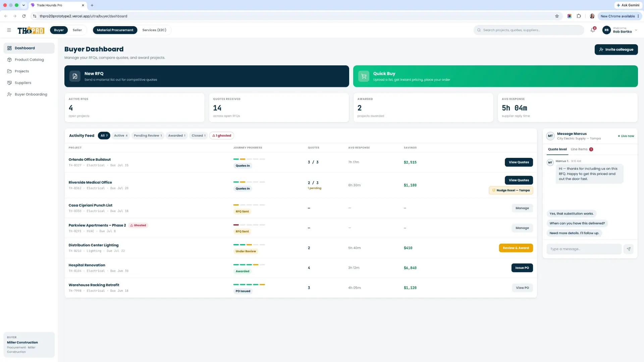Click the search magnifier icon

point(479,30)
